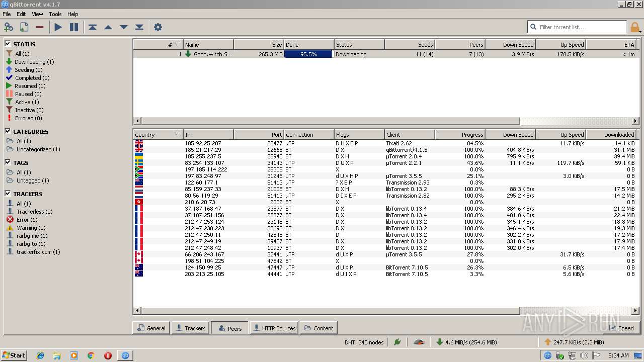This screenshot has height=362, width=644.
Task: Sort peers by Flags column header
Action: click(x=359, y=134)
